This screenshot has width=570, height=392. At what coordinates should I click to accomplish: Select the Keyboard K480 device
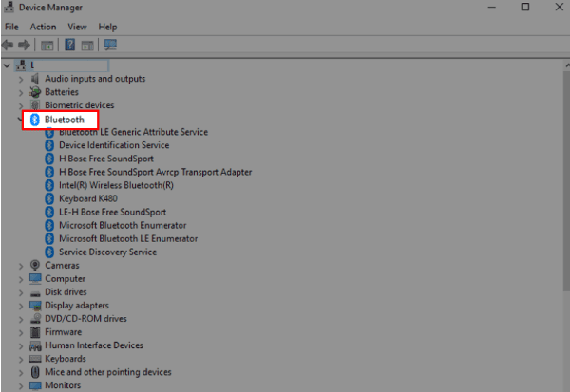88,198
